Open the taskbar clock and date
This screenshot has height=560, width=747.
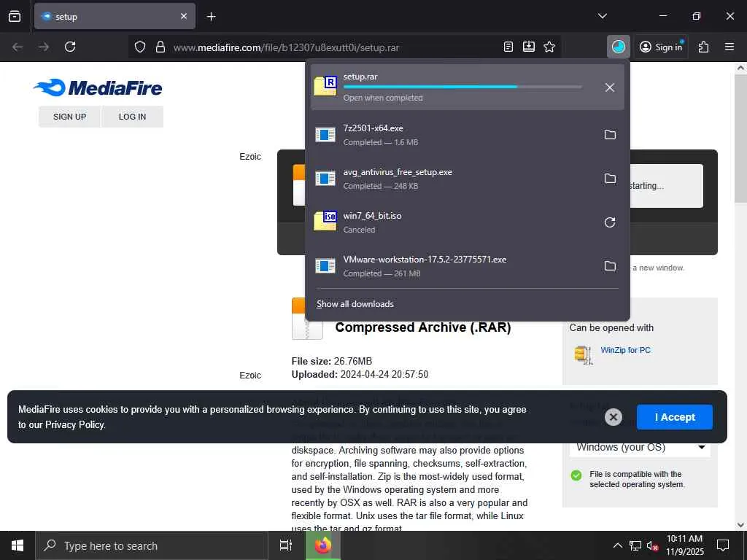684,545
